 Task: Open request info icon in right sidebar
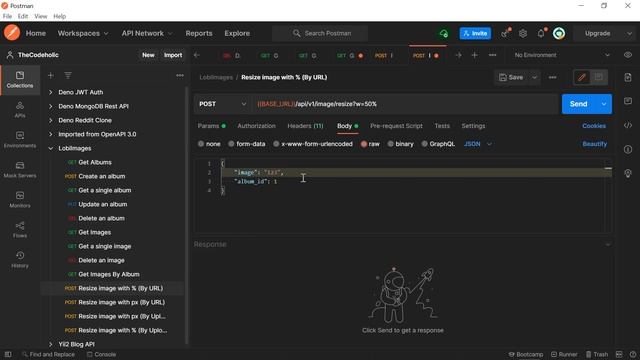tap(628, 149)
